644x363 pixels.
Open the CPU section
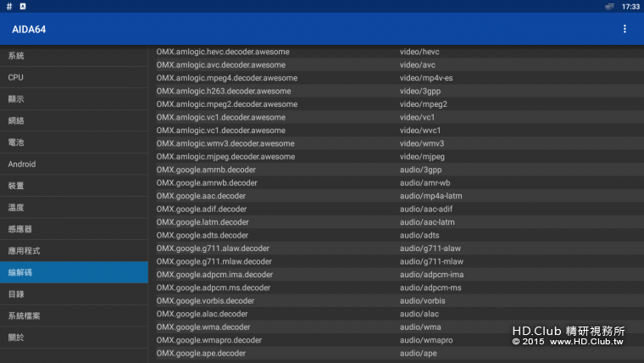point(74,77)
